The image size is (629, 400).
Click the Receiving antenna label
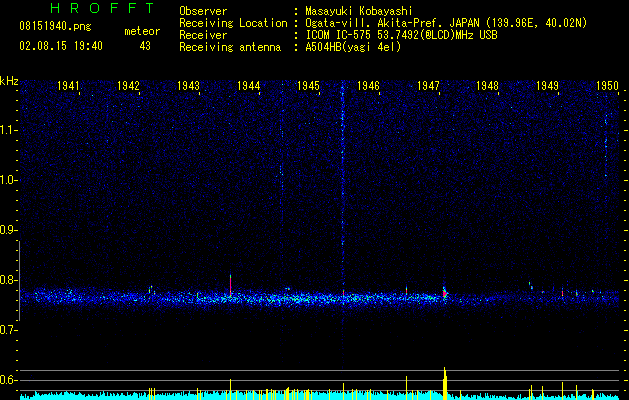230,47
